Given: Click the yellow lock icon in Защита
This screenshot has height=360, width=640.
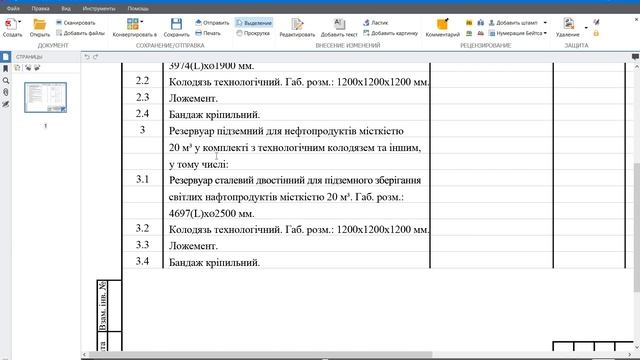Looking at the screenshot, I should pos(596,33).
